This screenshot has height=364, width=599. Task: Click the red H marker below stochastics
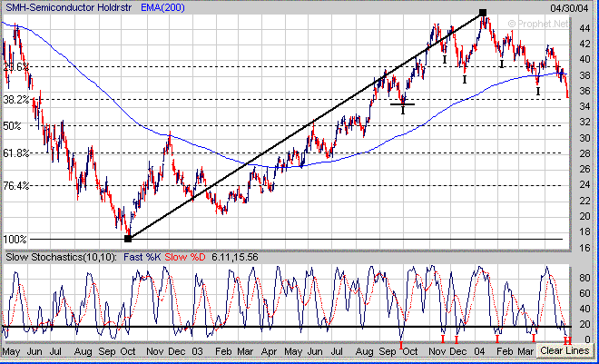pos(567,340)
